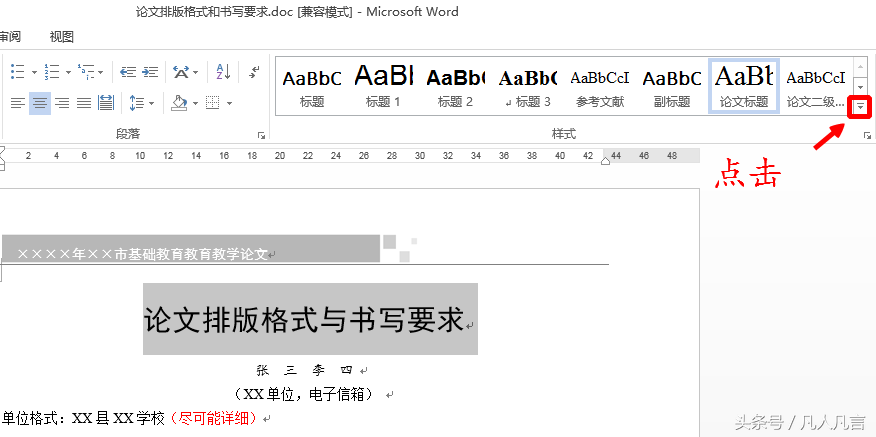Open paragraph settings dialog launcher

click(x=261, y=135)
